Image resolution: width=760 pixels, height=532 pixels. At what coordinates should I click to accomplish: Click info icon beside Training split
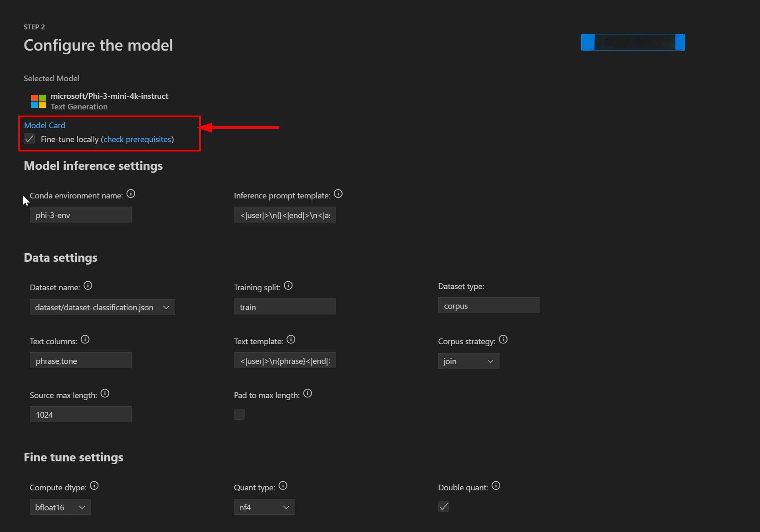tap(288, 286)
